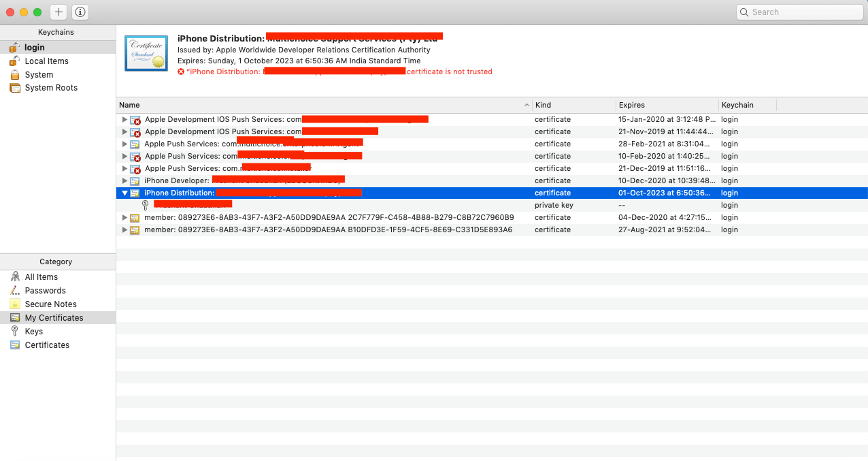The width and height of the screenshot is (868, 461).
Task: Expand the iPhone Developer certificate entry
Action: (124, 180)
